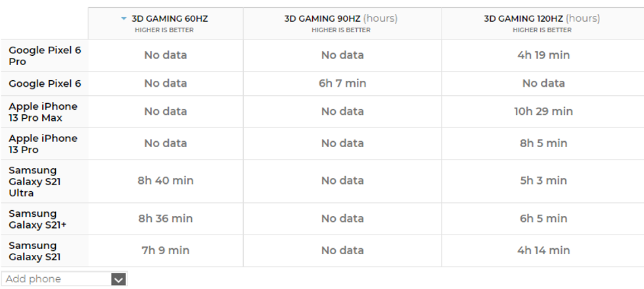Click the sort arrow beside 3D Gaming 60Hz
The height and width of the screenshot is (289, 644).
point(124,19)
